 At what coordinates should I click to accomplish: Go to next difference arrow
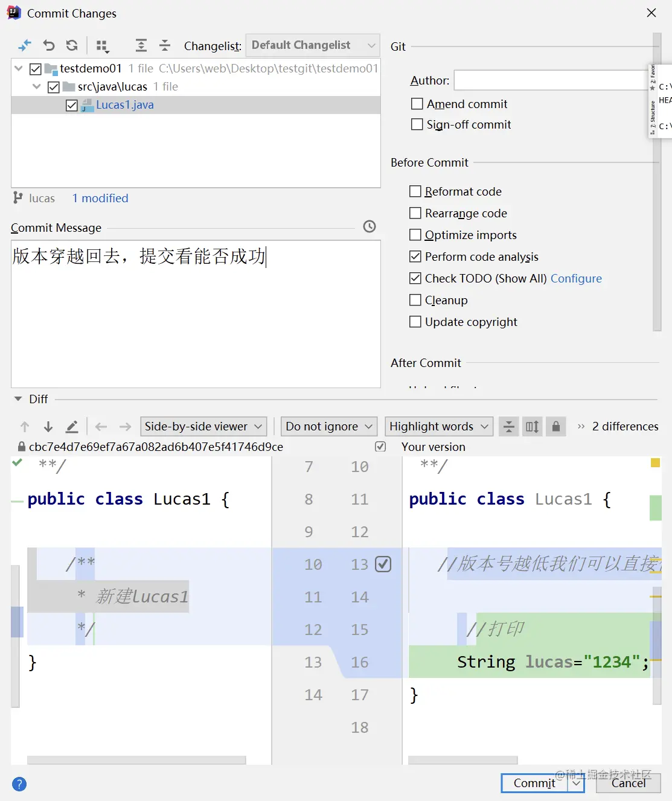(48, 427)
